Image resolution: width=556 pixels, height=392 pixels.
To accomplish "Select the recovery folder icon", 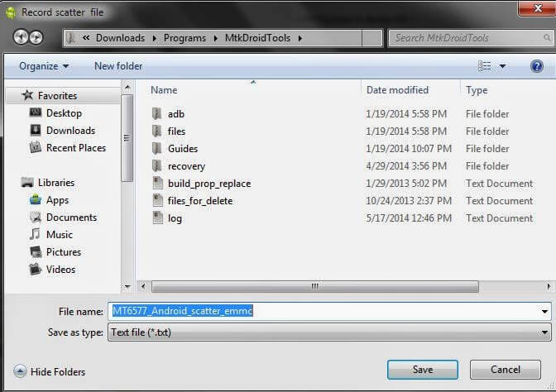I will (156, 166).
